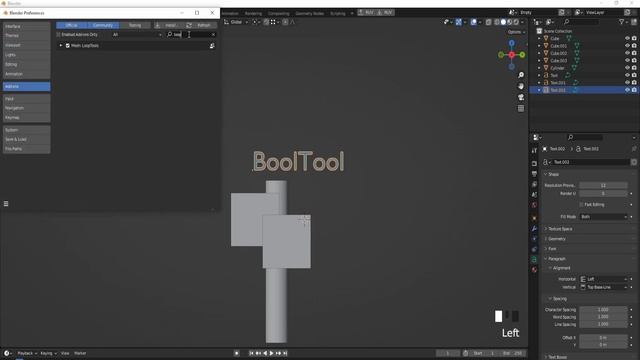640x360 pixels.
Task: Hide Cube in the outliner
Action: pos(627,38)
